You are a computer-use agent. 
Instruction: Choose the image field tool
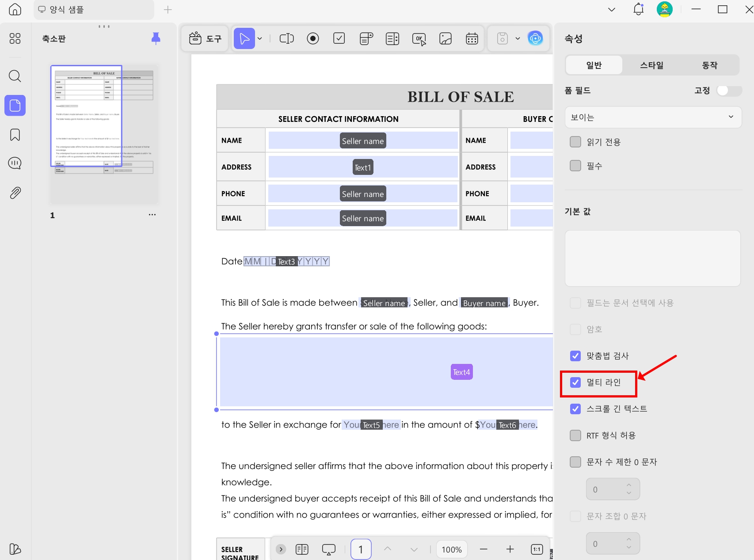click(446, 38)
